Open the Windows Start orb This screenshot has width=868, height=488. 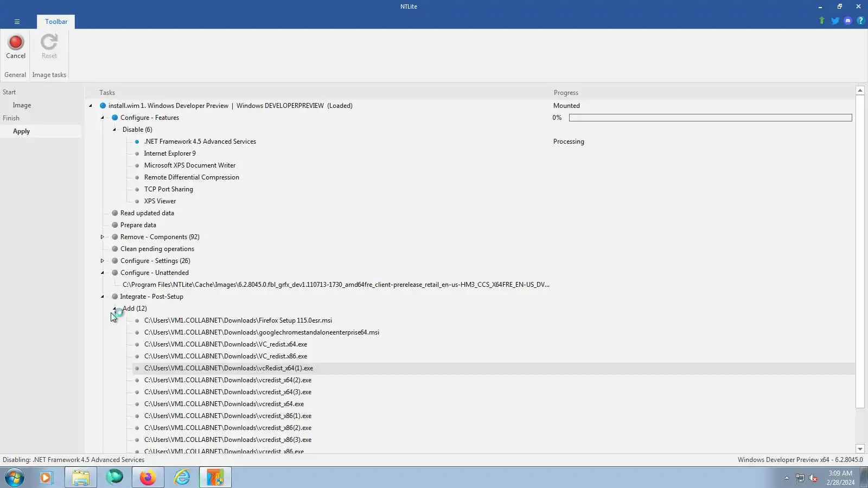coord(15,478)
